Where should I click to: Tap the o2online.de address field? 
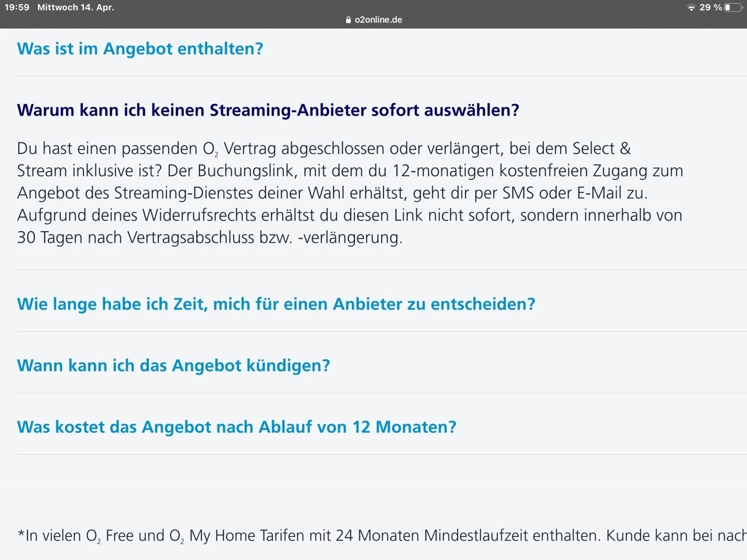coord(378,20)
